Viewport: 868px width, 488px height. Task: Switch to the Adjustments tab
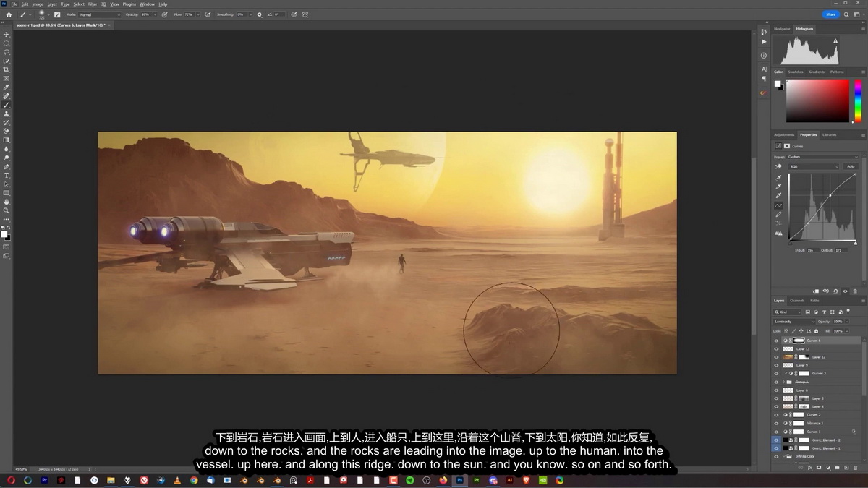coord(785,134)
